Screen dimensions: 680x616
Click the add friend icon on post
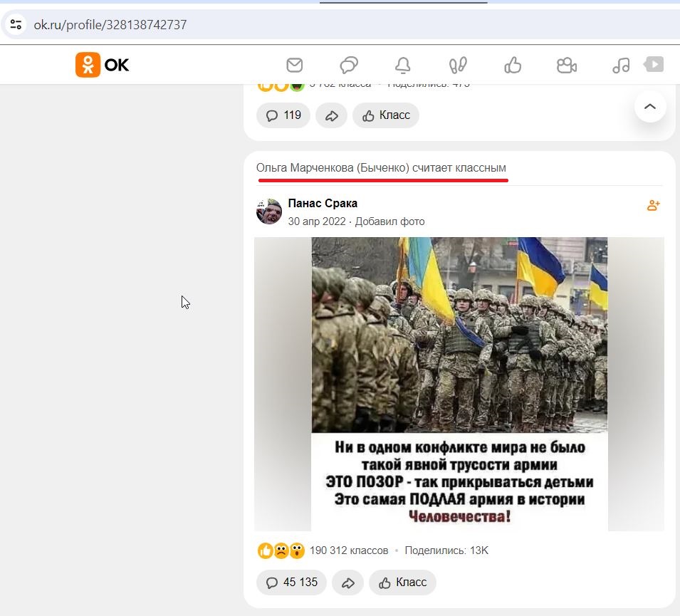tap(653, 205)
